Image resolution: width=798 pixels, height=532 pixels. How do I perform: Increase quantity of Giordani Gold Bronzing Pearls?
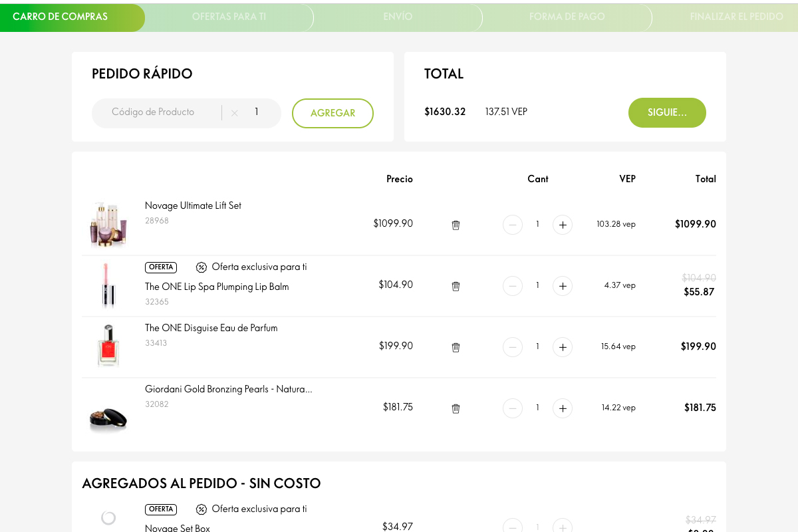coord(563,408)
